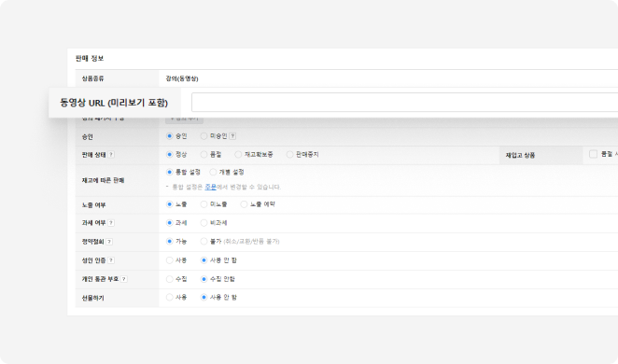Choose 개별 설정 for 재고에 따른 판매
618x364 pixels.
(x=213, y=172)
